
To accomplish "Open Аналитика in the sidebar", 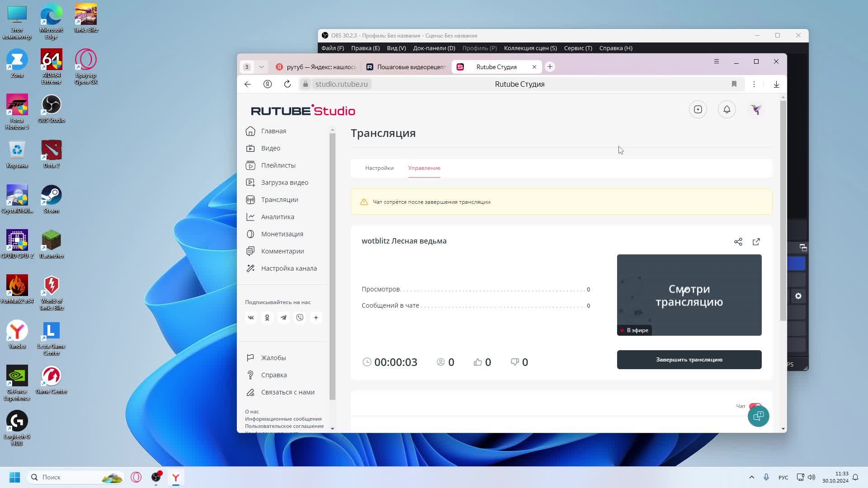I will pyautogui.click(x=278, y=217).
